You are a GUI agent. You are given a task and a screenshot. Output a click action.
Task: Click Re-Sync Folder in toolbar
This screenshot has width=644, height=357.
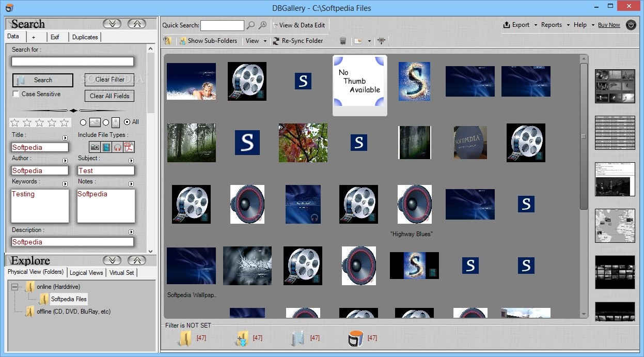298,41
